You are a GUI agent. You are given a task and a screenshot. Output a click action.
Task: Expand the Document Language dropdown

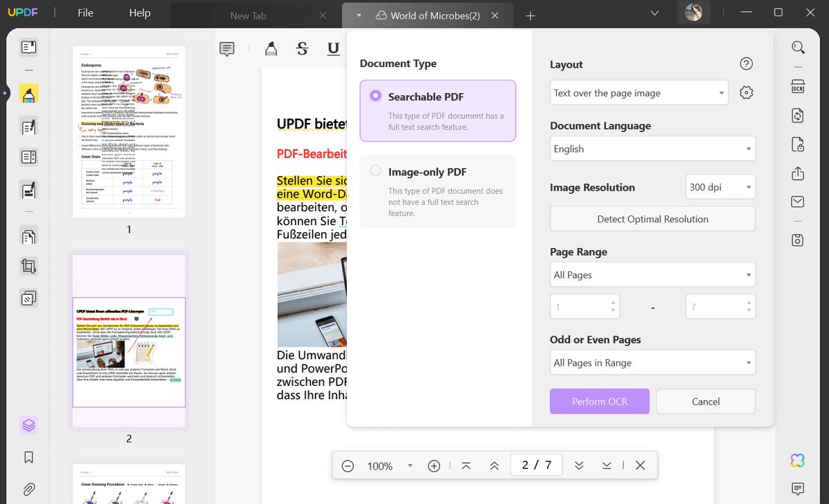[653, 148]
